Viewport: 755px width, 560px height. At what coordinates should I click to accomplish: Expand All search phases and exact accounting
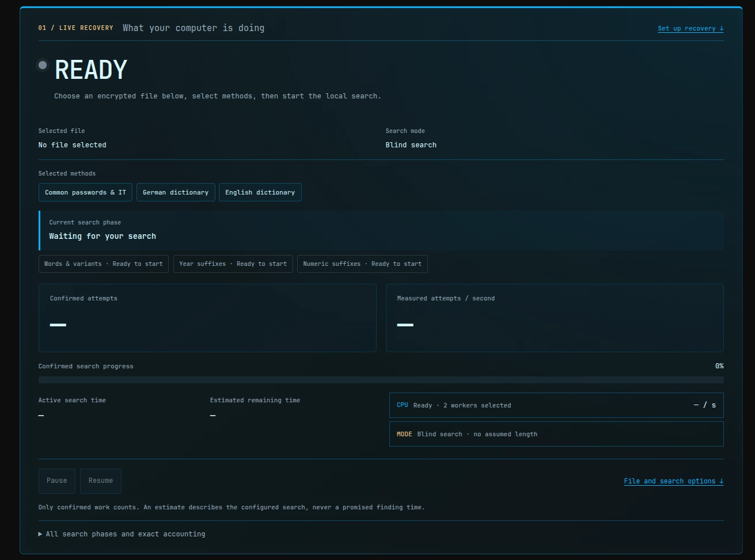click(x=122, y=534)
